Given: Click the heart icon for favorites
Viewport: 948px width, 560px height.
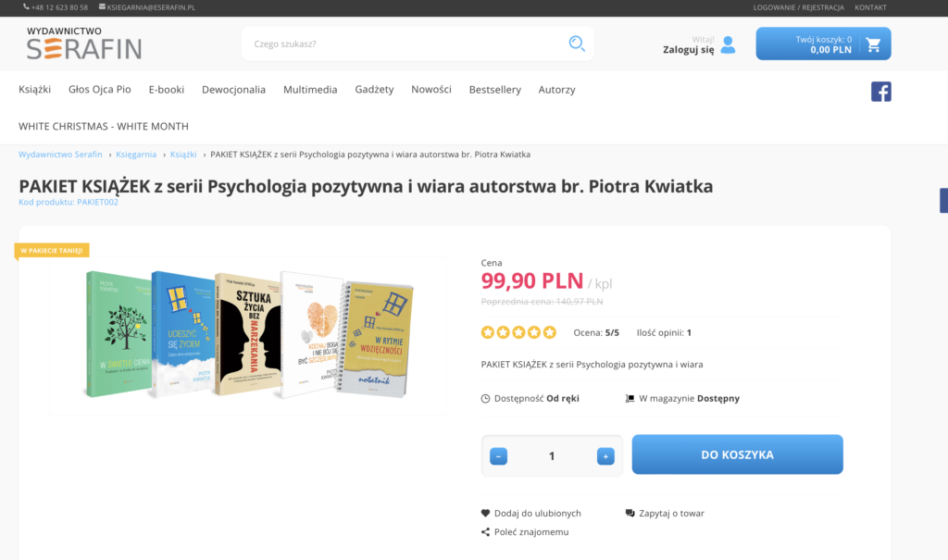Looking at the screenshot, I should coord(485,513).
